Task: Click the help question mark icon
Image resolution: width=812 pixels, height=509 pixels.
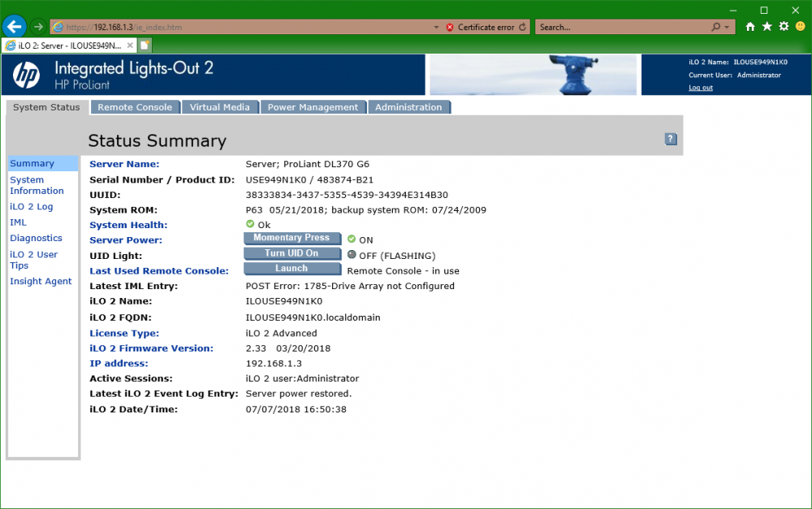Action: tap(671, 139)
